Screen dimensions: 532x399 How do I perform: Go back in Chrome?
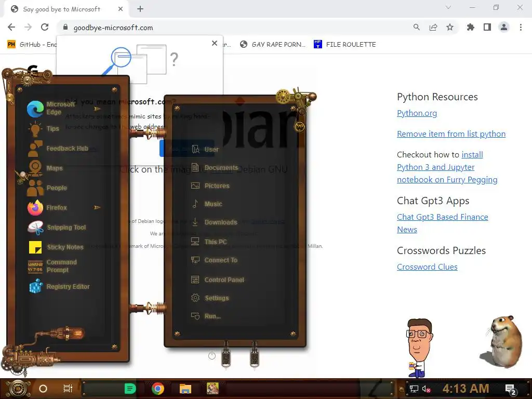(11, 28)
